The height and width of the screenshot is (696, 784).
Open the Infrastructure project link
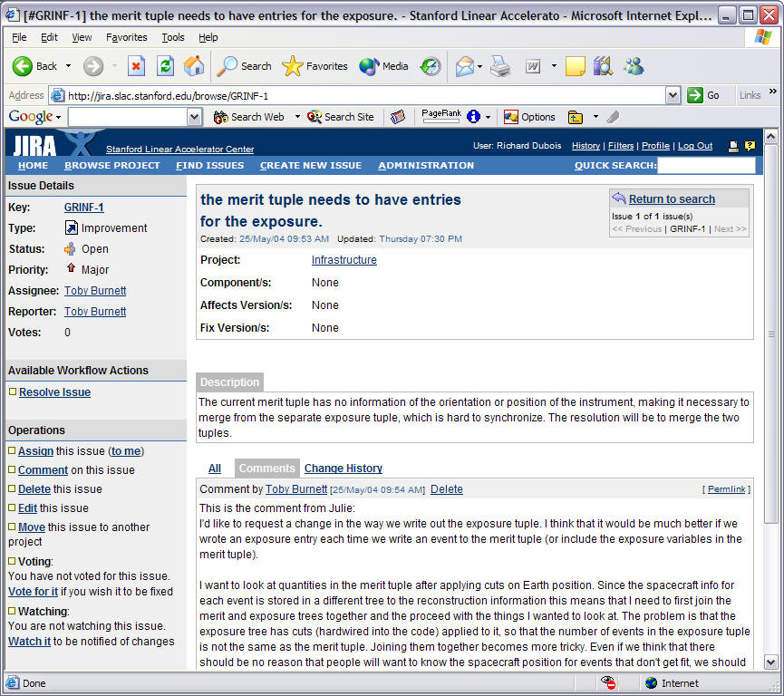tap(344, 260)
